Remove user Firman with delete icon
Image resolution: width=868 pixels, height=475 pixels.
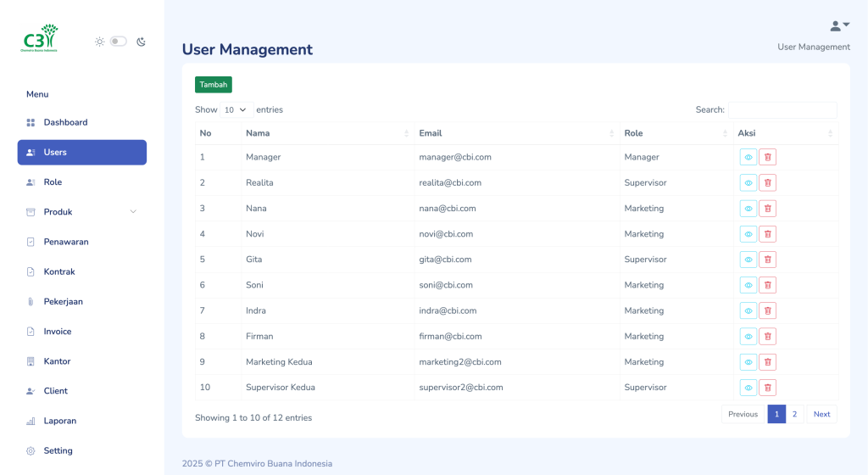pyautogui.click(x=767, y=337)
